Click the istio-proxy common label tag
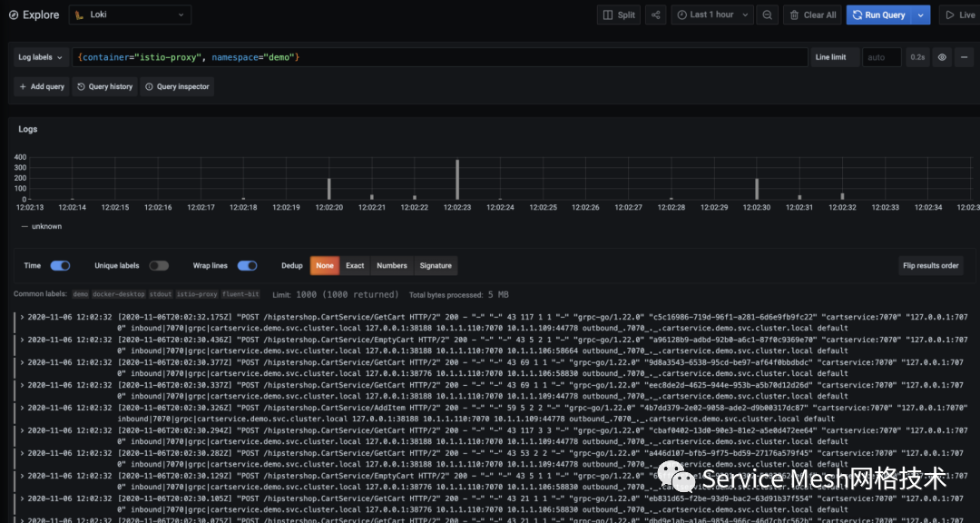The image size is (980, 523). pos(197,294)
